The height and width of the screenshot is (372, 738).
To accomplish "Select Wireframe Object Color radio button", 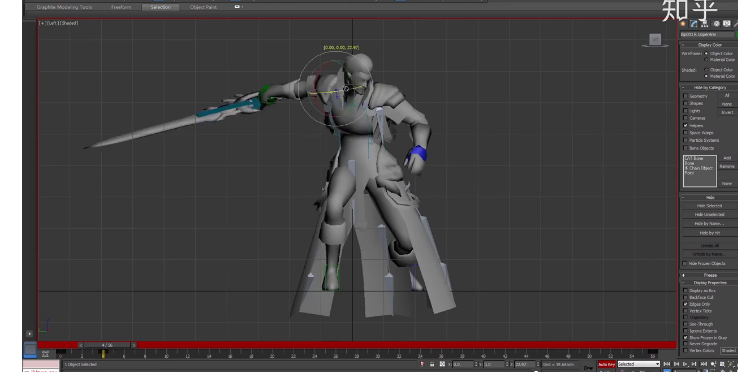I will click(x=706, y=53).
